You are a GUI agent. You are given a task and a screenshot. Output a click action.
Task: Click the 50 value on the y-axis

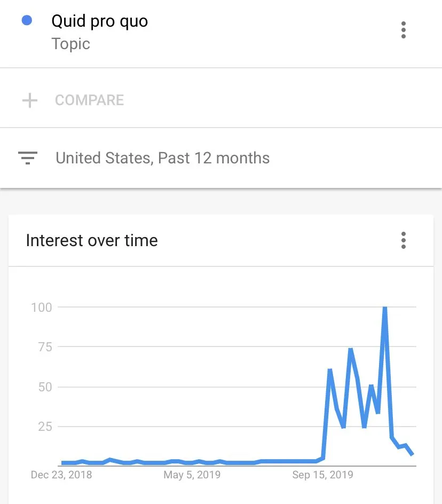coord(45,387)
